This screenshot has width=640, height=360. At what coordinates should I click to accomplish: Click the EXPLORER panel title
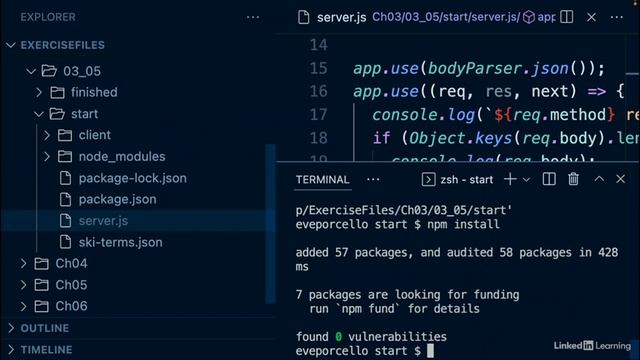(x=48, y=17)
